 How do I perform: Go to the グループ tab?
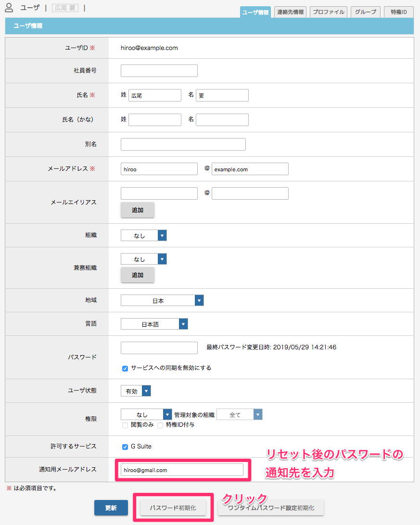tap(366, 12)
